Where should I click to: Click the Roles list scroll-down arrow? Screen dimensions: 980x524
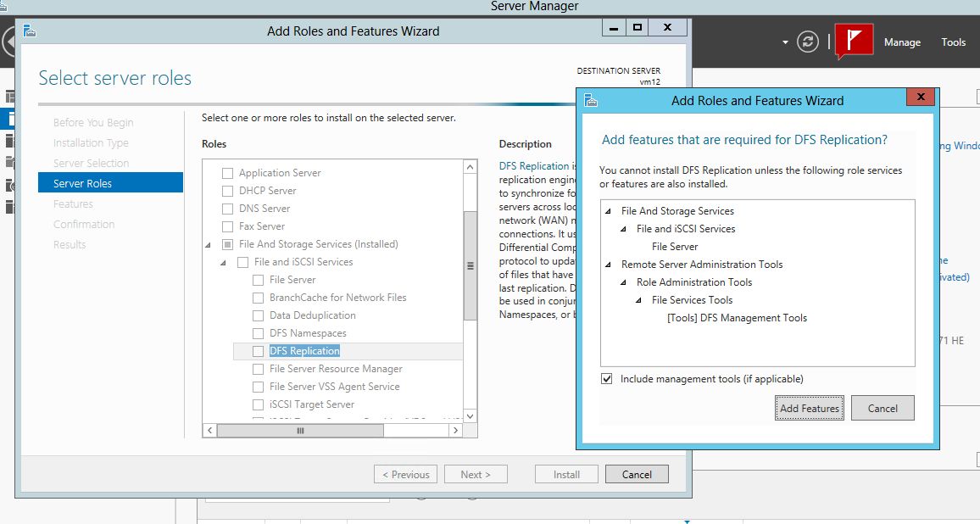[x=470, y=415]
